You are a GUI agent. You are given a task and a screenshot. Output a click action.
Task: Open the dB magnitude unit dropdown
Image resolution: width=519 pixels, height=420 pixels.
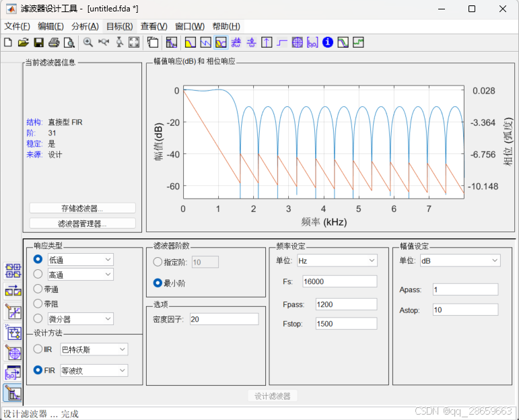coord(460,260)
